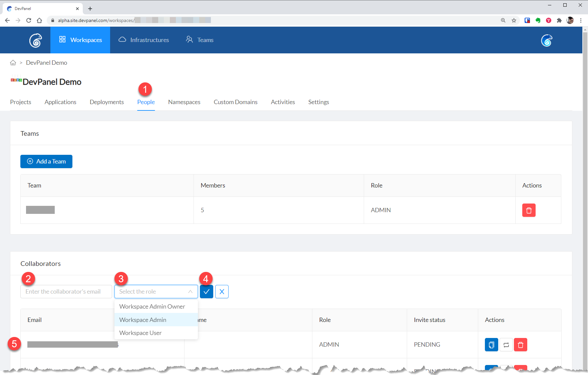
Task: Click the home icon in the breadcrumb
Action: [13, 63]
